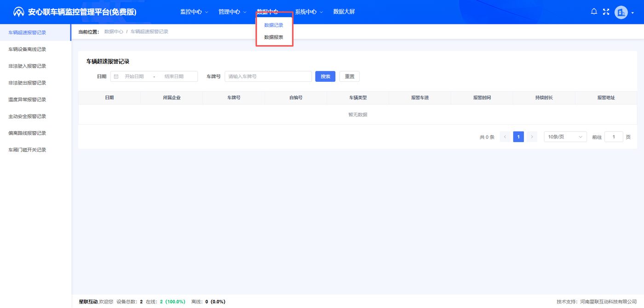Click the 车辆类型 column header
Image resolution: width=644 pixels, height=308 pixels.
click(358, 98)
